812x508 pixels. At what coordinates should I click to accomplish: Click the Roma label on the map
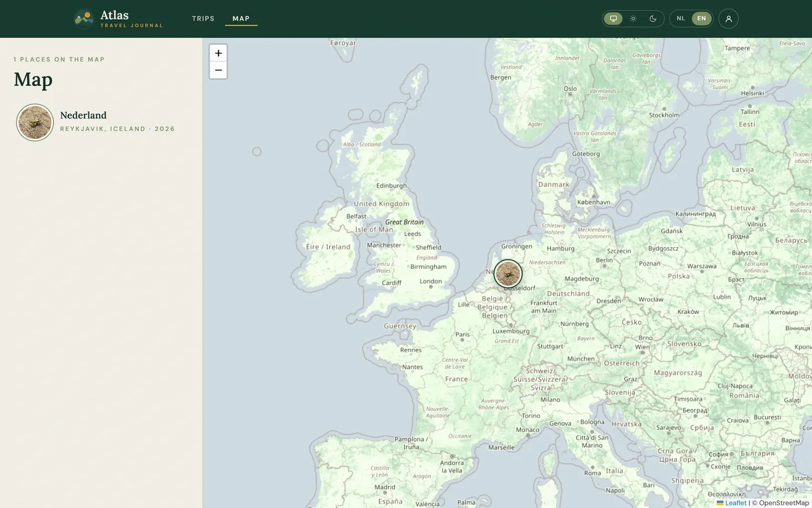[593, 473]
